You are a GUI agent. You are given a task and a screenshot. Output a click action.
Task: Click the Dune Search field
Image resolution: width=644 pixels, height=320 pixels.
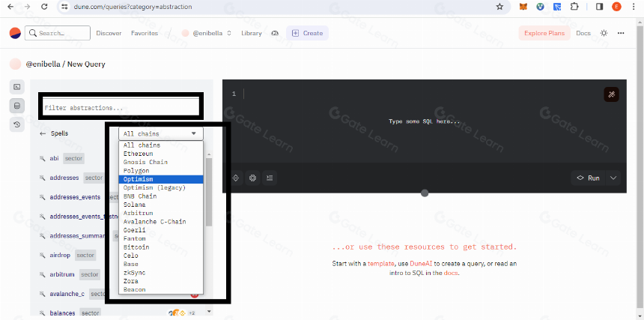click(58, 33)
